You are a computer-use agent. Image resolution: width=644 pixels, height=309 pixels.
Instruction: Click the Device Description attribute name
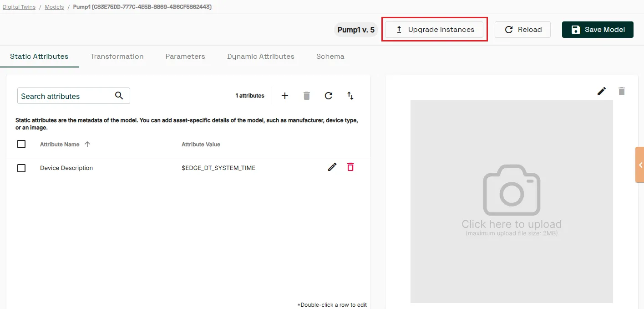66,168
